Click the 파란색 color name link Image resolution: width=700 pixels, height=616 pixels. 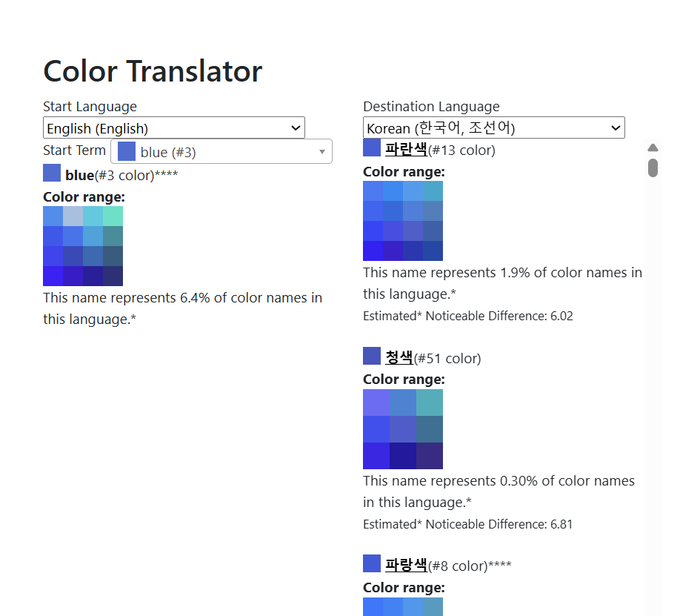click(x=406, y=150)
